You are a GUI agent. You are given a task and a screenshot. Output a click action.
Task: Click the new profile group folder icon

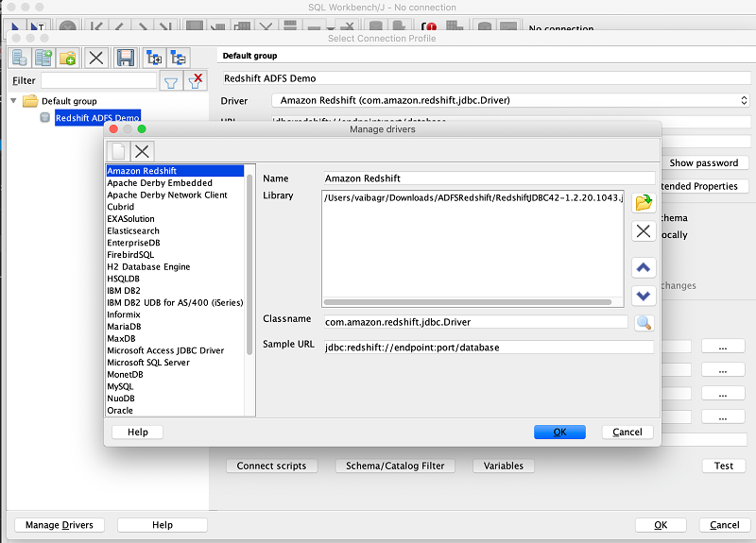click(x=67, y=59)
